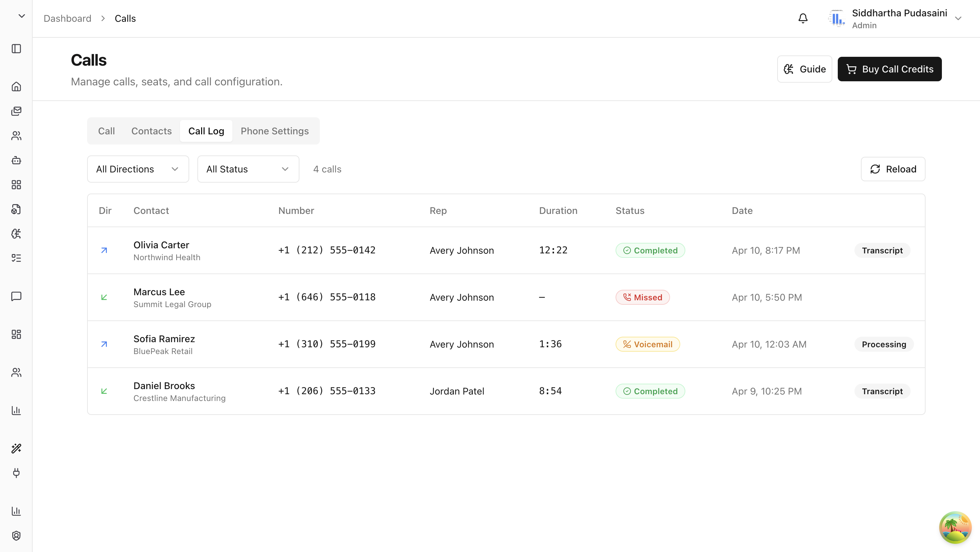Expand the chevron above the sidebar
Image resolution: width=980 pixels, height=552 pixels.
(22, 16)
